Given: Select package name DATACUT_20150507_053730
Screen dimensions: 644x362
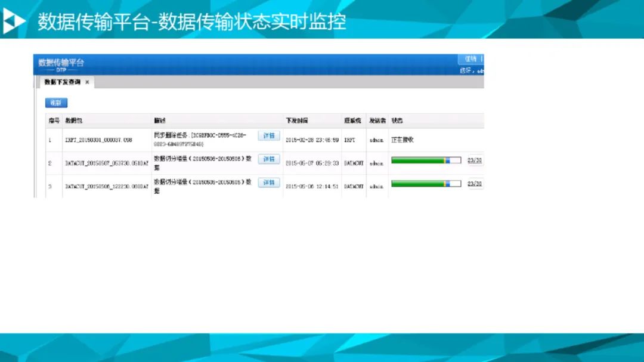Looking at the screenshot, I should (x=107, y=163).
